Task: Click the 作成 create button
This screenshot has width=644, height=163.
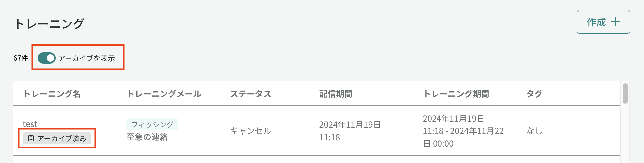Action: tap(603, 22)
